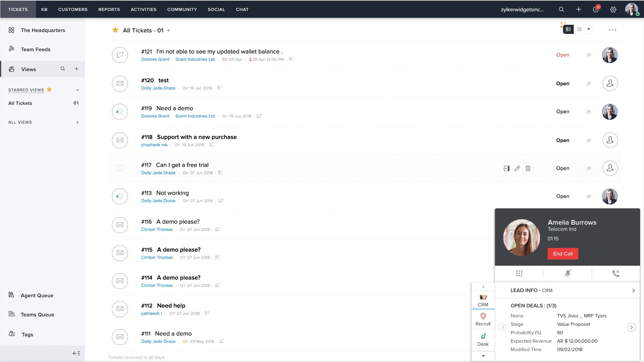Viewport: 644px width, 362px height.
Task: Click the TICKETS menu tab
Action: 18,9
